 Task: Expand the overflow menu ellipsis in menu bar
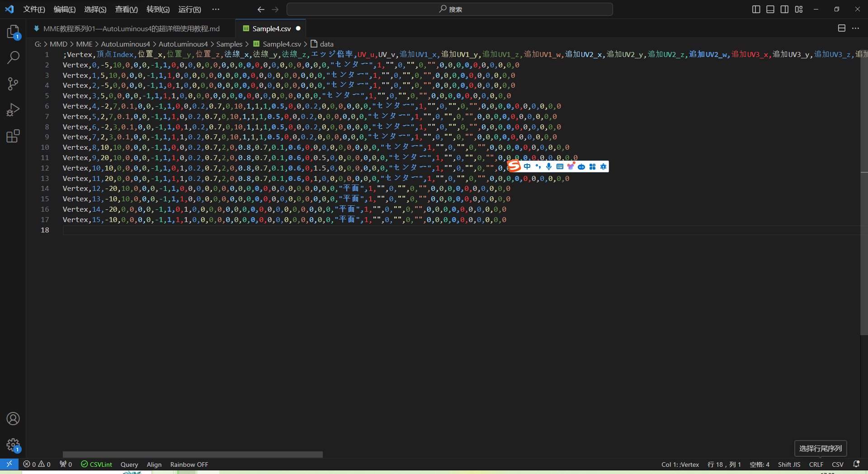pos(216,9)
